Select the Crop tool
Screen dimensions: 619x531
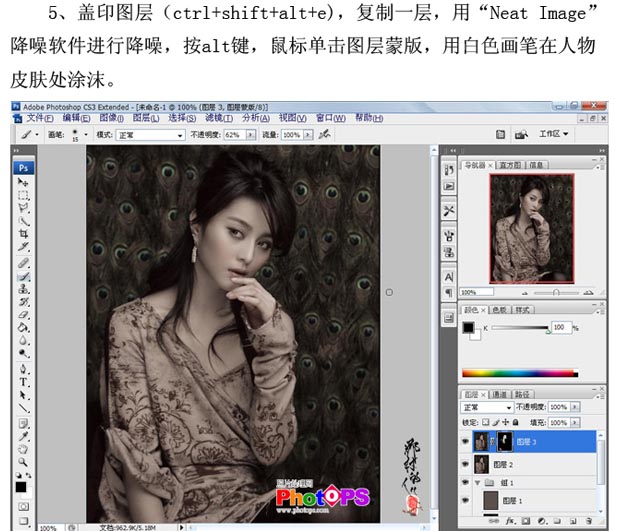click(x=23, y=234)
